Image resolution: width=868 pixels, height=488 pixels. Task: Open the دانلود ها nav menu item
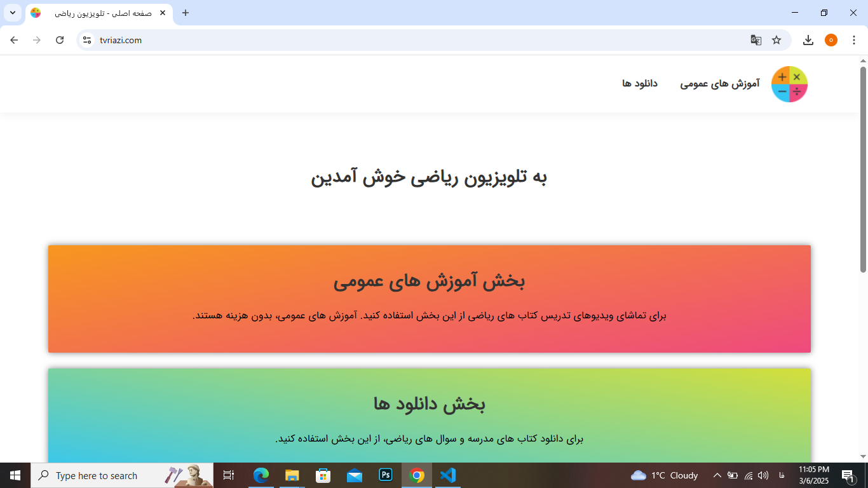pos(639,84)
